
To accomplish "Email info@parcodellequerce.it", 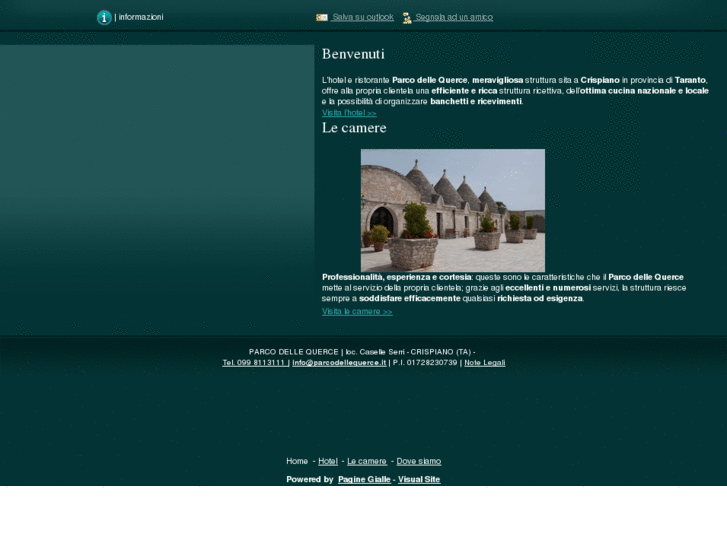I will tap(339, 363).
